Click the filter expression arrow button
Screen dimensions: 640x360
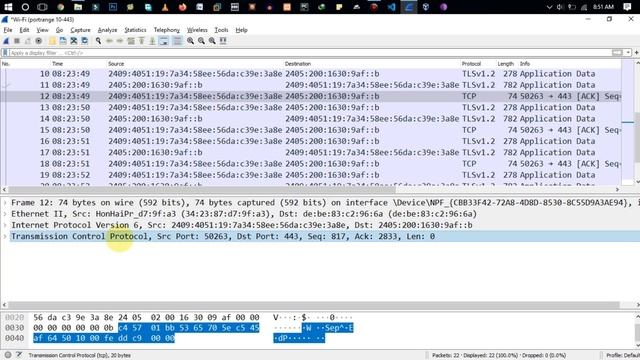click(x=617, y=53)
